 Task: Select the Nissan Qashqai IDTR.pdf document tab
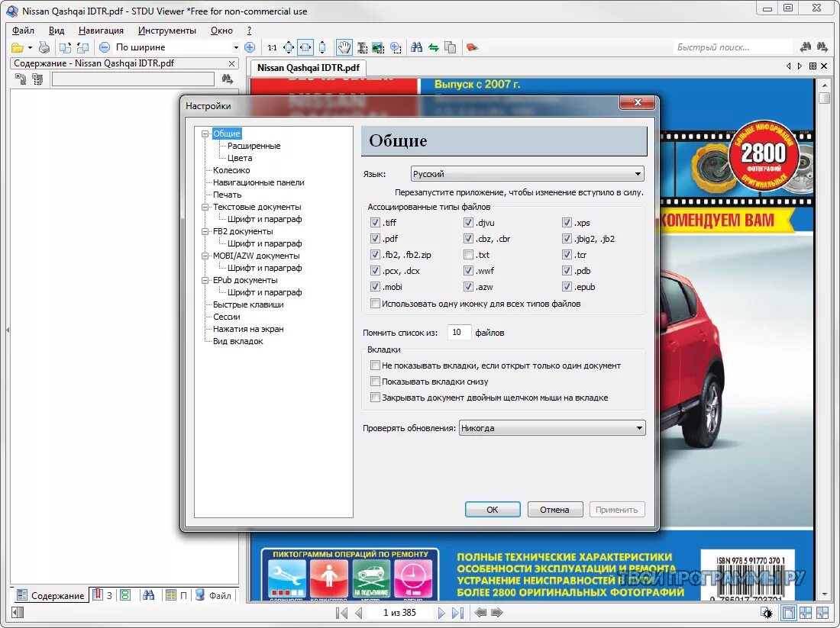coord(308,67)
